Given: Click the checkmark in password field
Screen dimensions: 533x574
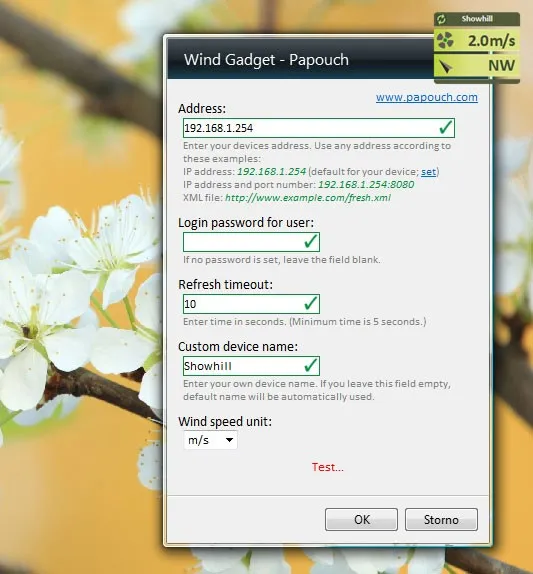Looking at the screenshot, I should (x=310, y=242).
